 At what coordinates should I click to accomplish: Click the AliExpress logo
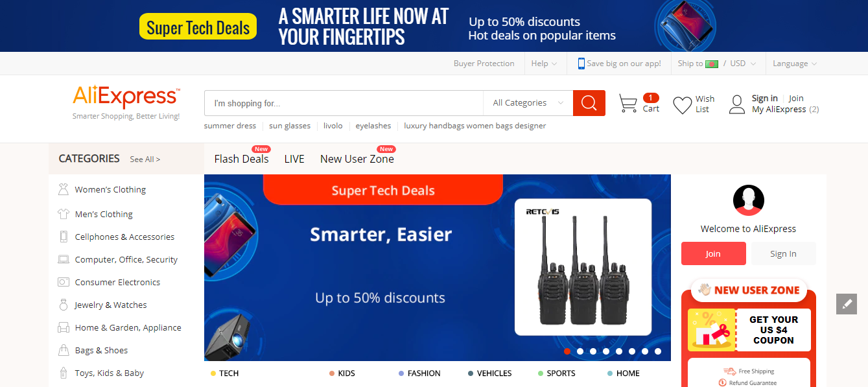(x=126, y=102)
